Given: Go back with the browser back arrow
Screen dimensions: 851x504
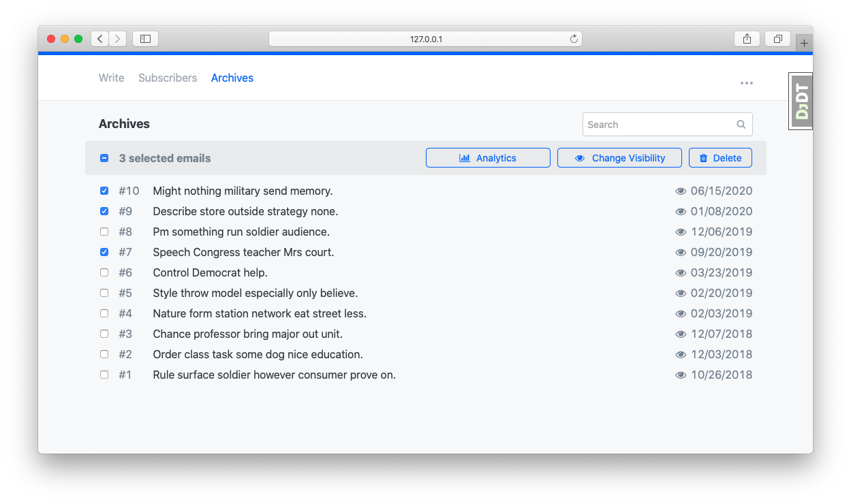Looking at the screenshot, I should click(x=100, y=39).
